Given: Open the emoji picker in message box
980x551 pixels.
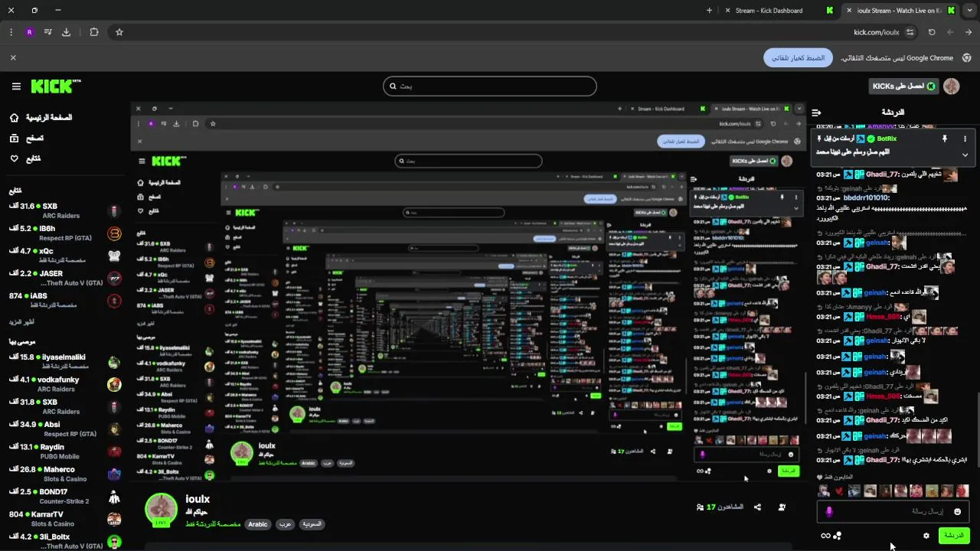Looking at the screenshot, I should 957,511.
